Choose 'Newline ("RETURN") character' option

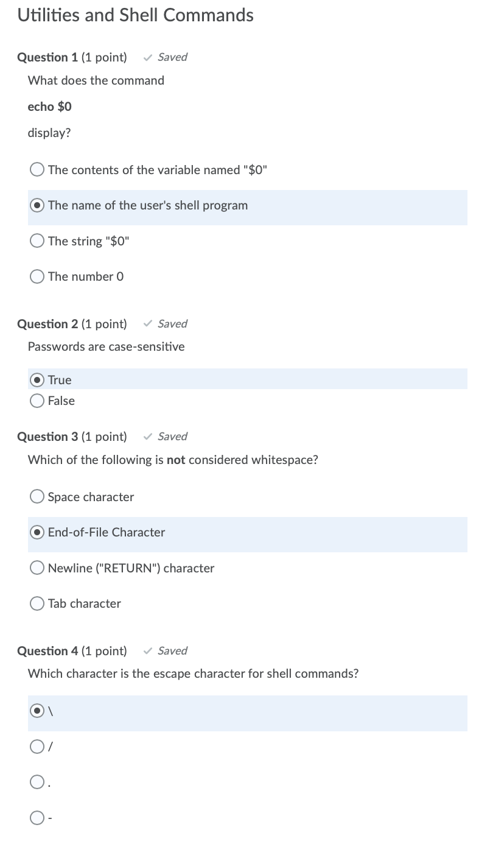coord(37,568)
